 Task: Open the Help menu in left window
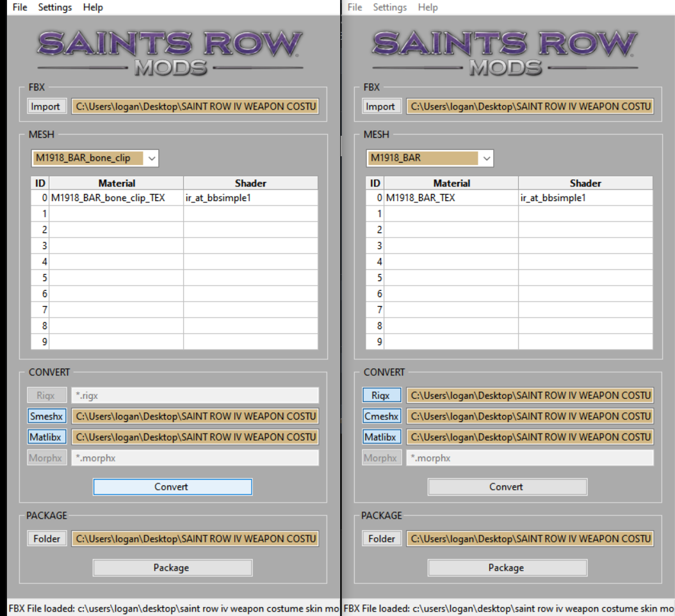click(x=93, y=7)
